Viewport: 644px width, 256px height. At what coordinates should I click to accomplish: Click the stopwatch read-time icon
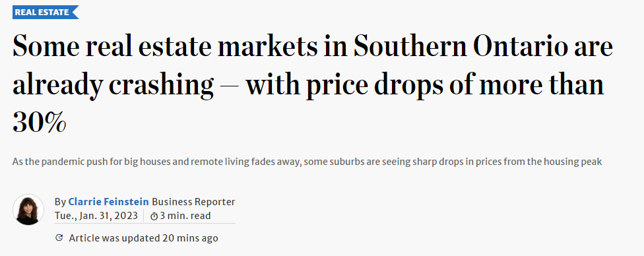[154, 216]
